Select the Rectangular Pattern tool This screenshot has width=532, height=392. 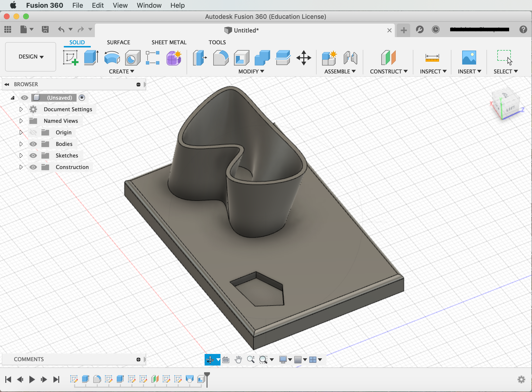click(153, 58)
